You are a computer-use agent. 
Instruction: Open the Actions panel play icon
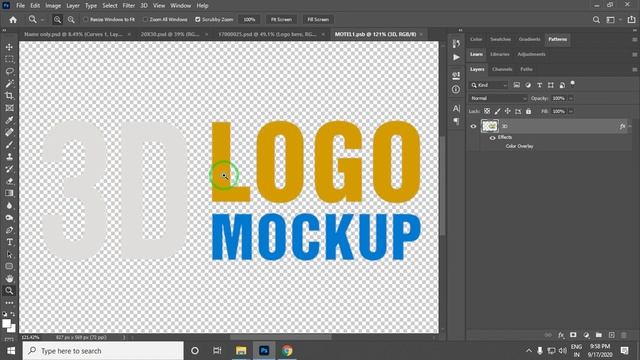456,57
